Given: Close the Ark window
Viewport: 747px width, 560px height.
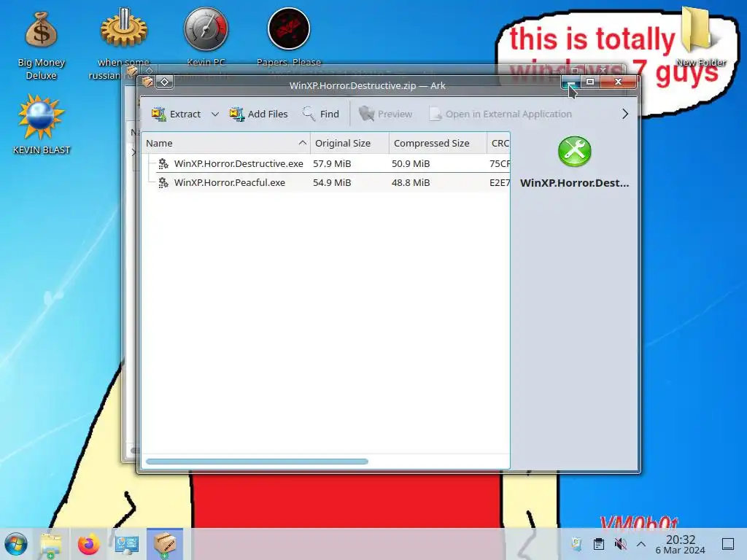Looking at the screenshot, I should pos(618,82).
